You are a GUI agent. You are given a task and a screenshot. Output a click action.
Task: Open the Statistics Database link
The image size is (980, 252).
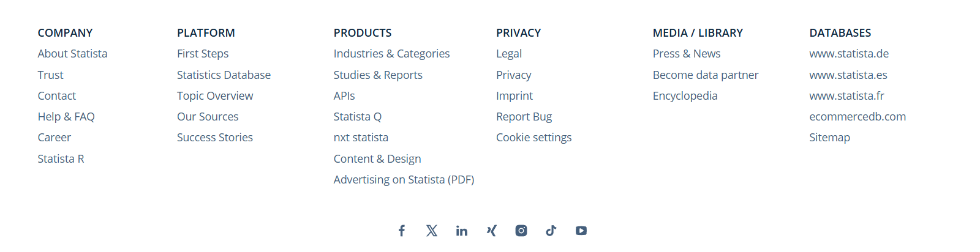(x=224, y=75)
